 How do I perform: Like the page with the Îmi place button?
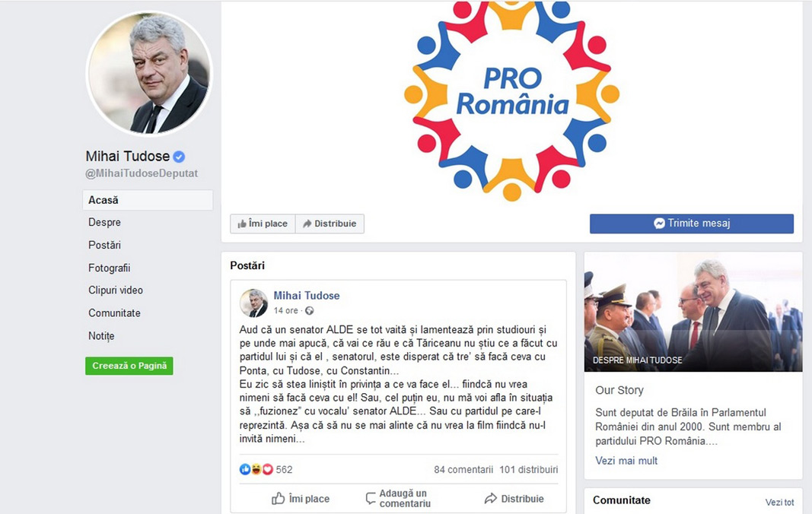(263, 224)
